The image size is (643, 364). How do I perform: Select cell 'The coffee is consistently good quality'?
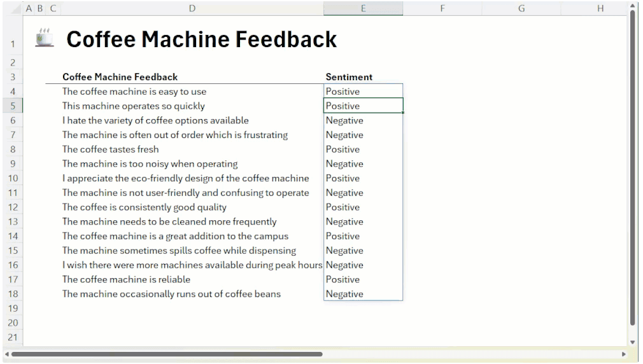tap(192, 207)
